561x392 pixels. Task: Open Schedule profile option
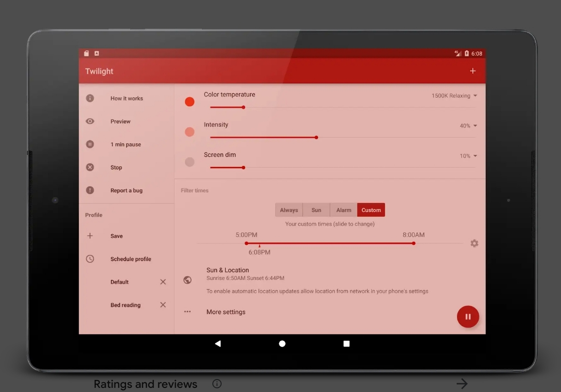click(127, 259)
